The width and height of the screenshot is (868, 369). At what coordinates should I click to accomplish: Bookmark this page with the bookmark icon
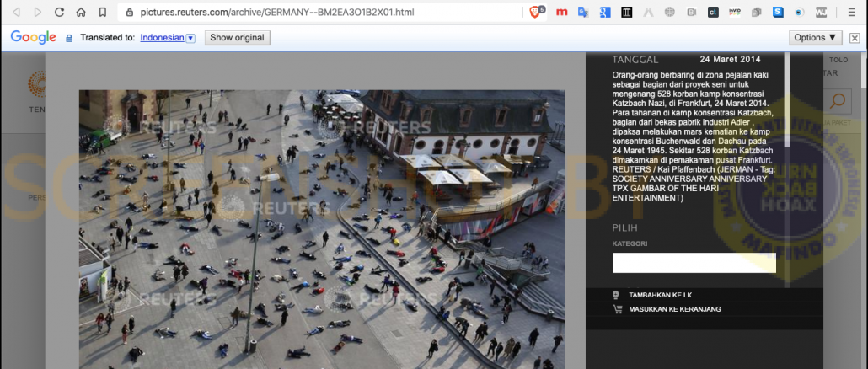click(103, 12)
